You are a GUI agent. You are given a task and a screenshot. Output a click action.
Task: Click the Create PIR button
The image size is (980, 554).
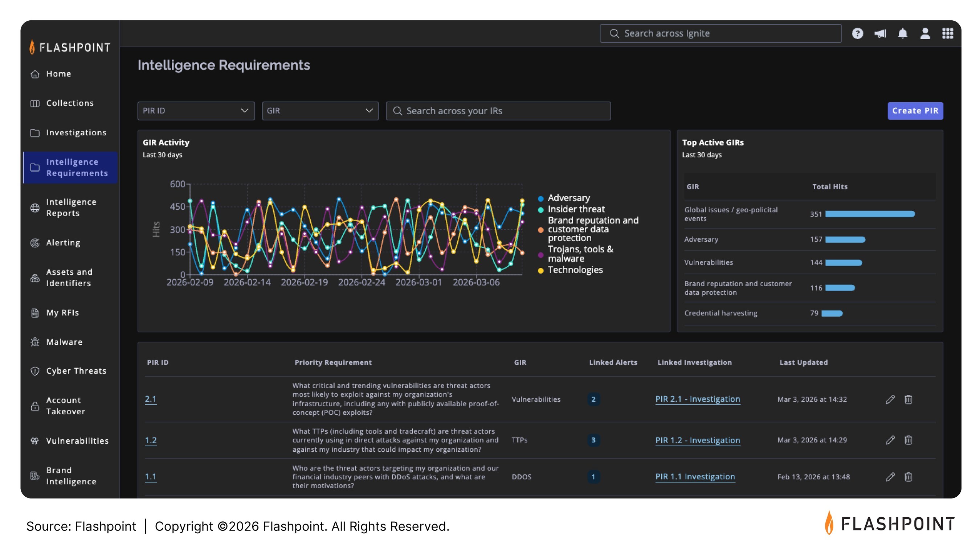click(915, 111)
